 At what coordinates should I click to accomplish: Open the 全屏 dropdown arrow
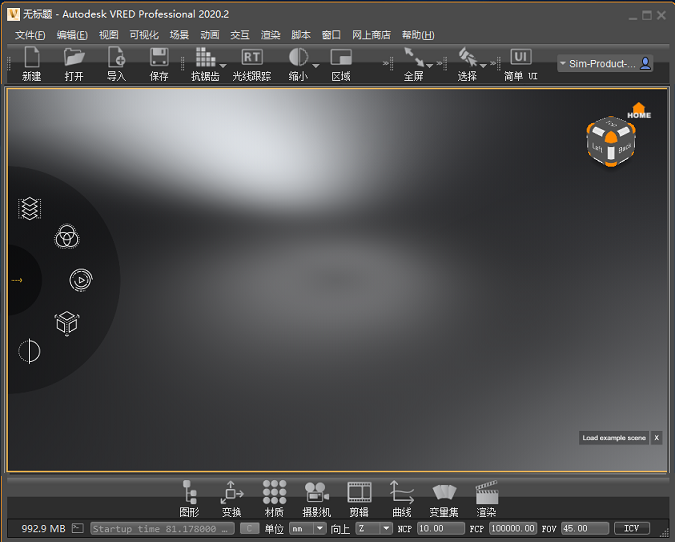pos(430,65)
